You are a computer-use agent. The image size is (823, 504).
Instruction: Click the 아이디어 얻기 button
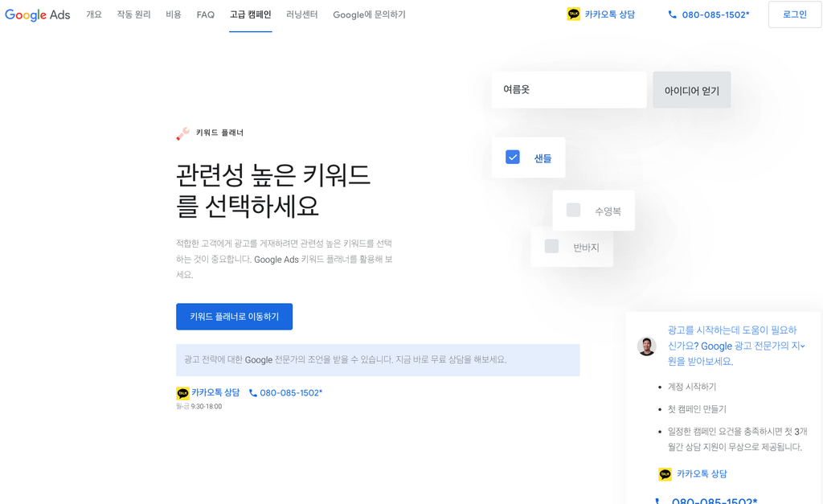692,90
